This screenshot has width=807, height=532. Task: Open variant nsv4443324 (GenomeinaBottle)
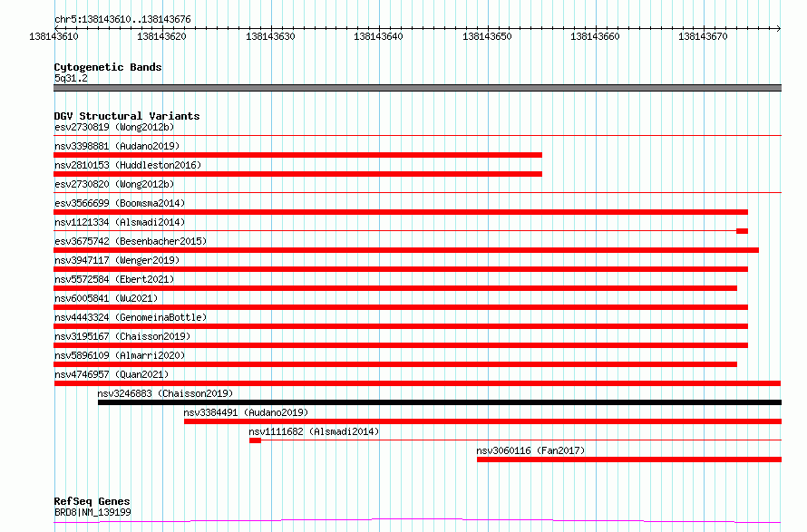click(x=131, y=317)
